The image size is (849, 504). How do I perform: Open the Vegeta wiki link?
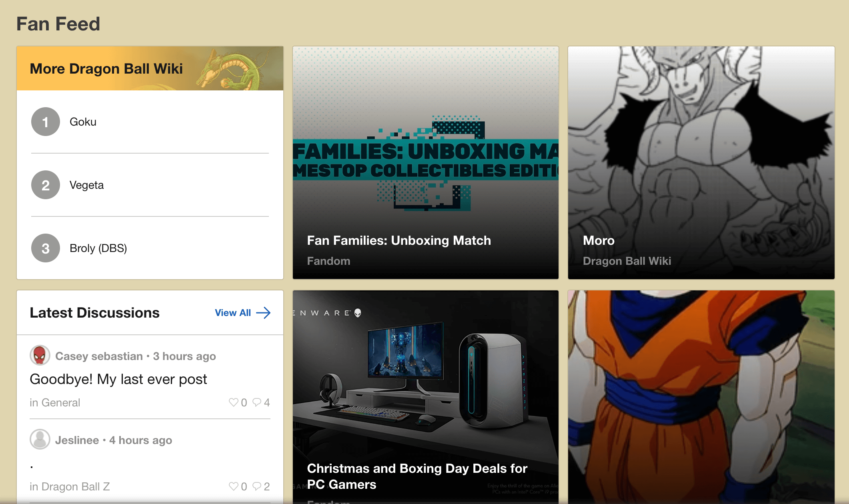click(x=86, y=185)
